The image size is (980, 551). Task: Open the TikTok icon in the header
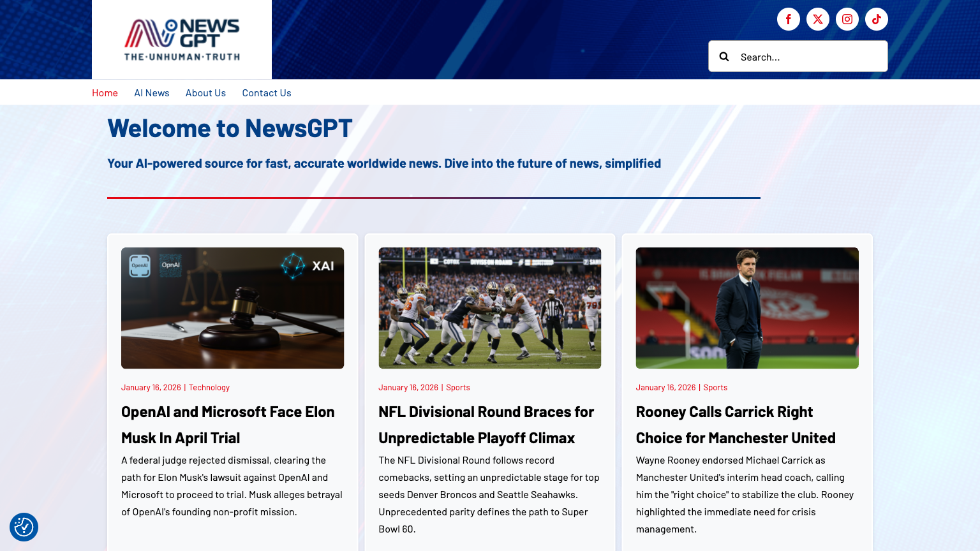876,19
